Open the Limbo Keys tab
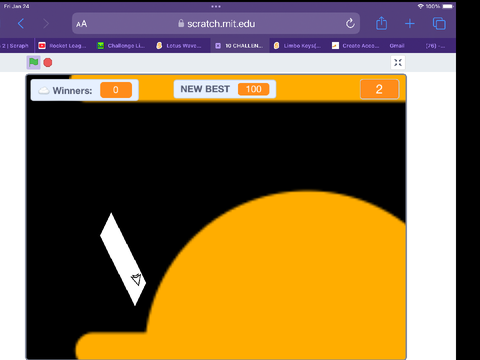Screen dimensions: 480x360 pos(298,46)
